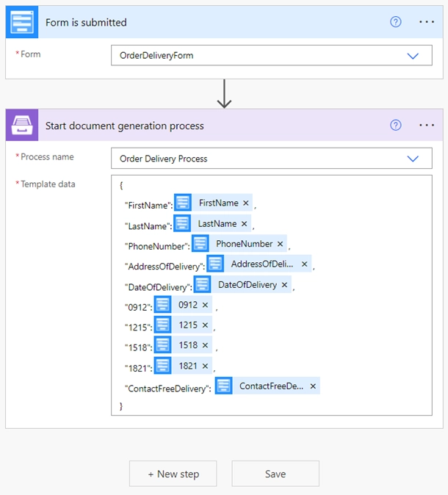Select the FirstName token label
The width and height of the screenshot is (448, 495).
(218, 203)
